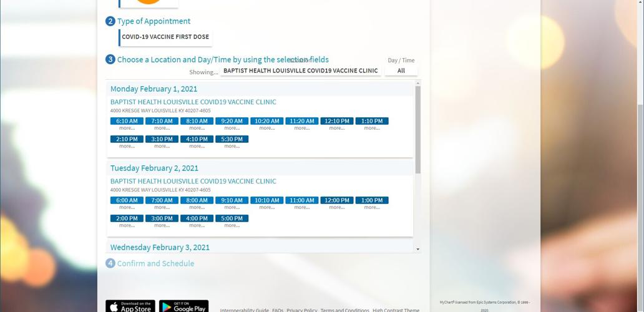Expand more times under Monday 5:30 PM

[x=232, y=146]
